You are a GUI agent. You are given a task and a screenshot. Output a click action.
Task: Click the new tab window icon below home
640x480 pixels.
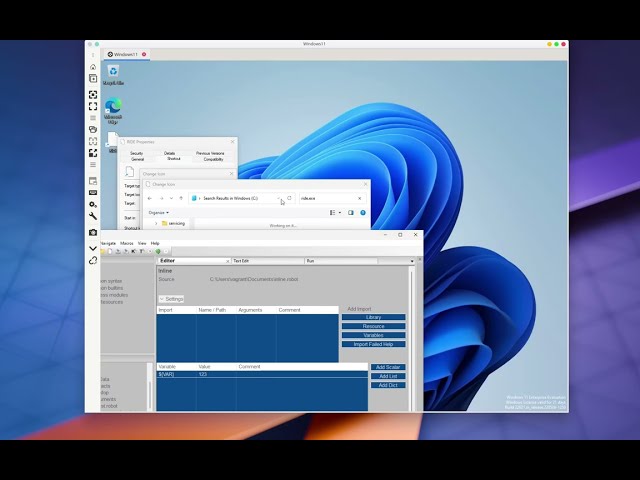tap(93, 78)
